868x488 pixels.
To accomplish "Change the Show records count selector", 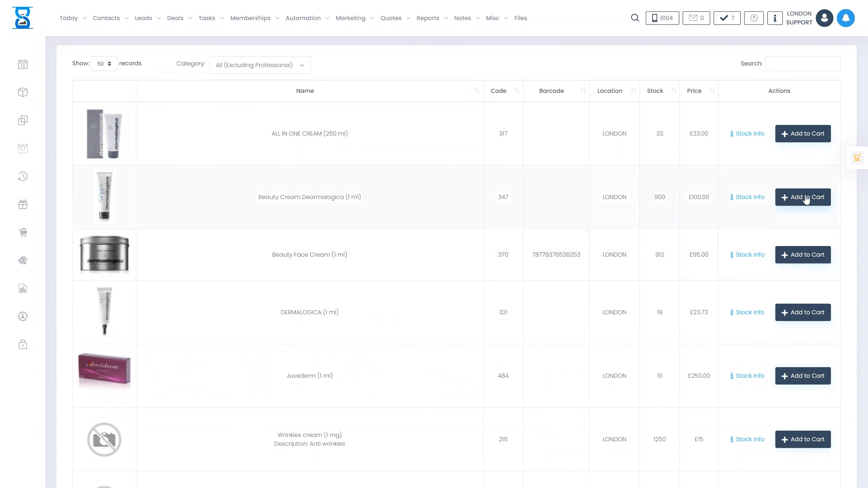I will click(104, 64).
